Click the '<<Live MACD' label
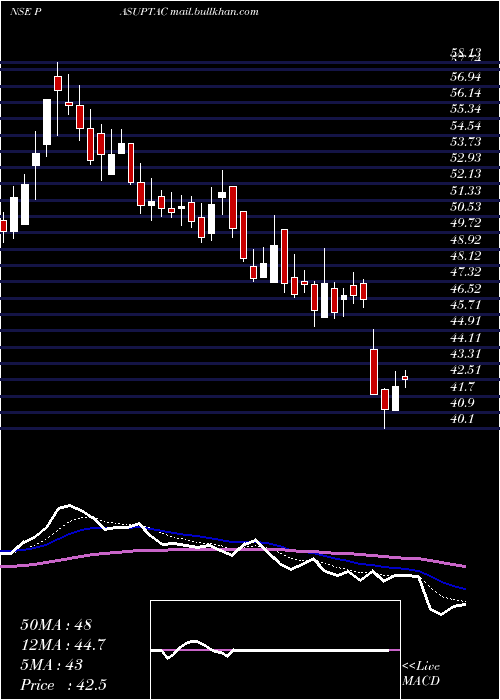The width and height of the screenshot is (500, 700). 421,674
